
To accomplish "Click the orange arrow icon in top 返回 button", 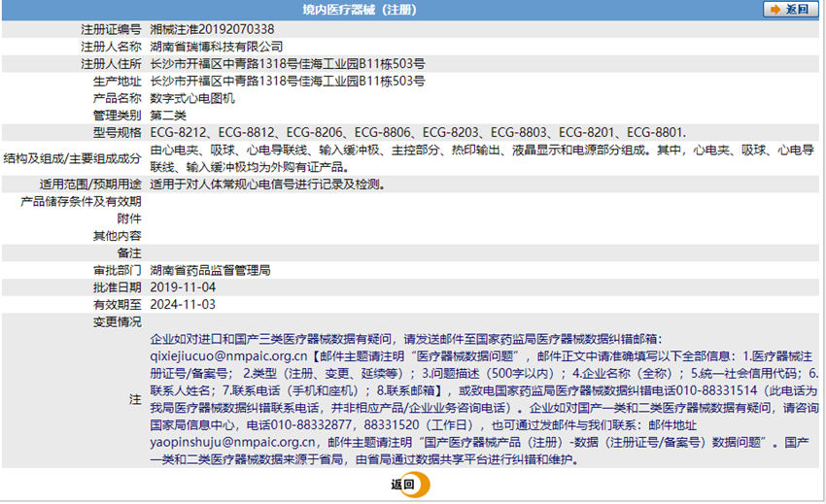I will 774,10.
